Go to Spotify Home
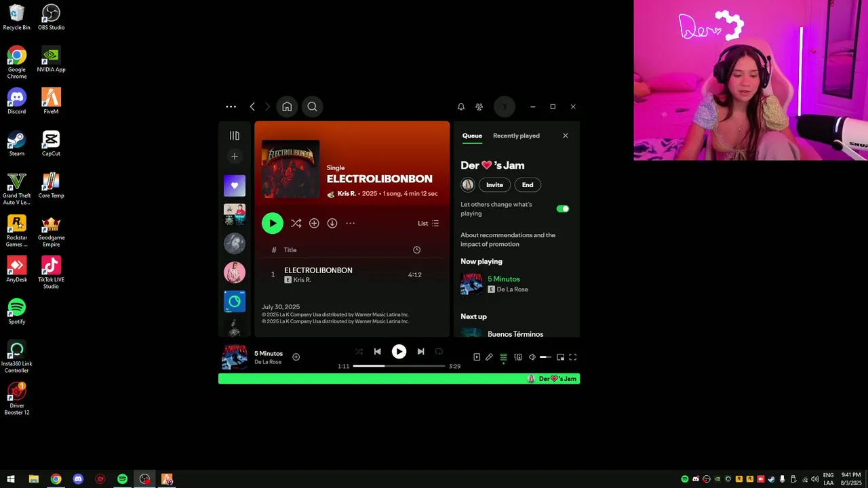The image size is (868, 488). (x=287, y=106)
